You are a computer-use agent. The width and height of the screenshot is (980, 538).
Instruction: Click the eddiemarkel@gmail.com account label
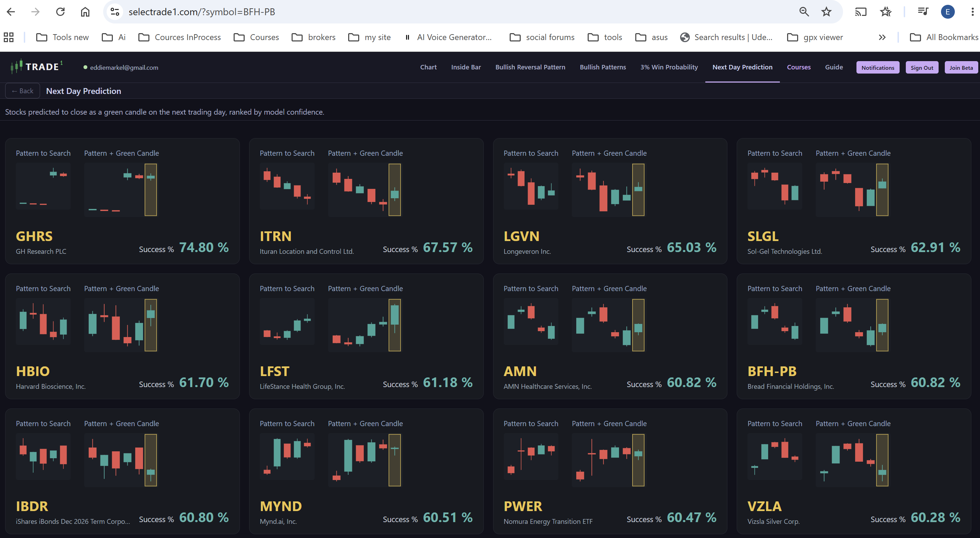point(124,67)
